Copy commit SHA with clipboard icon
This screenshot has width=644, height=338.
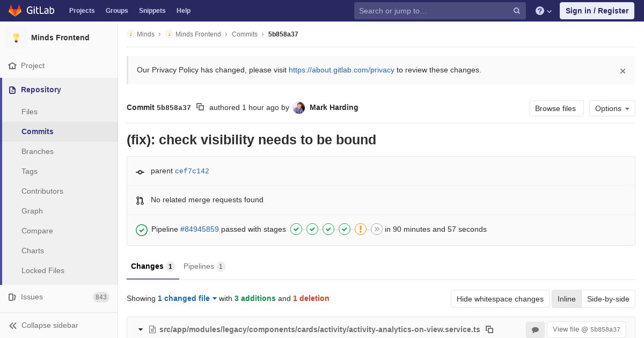[200, 107]
